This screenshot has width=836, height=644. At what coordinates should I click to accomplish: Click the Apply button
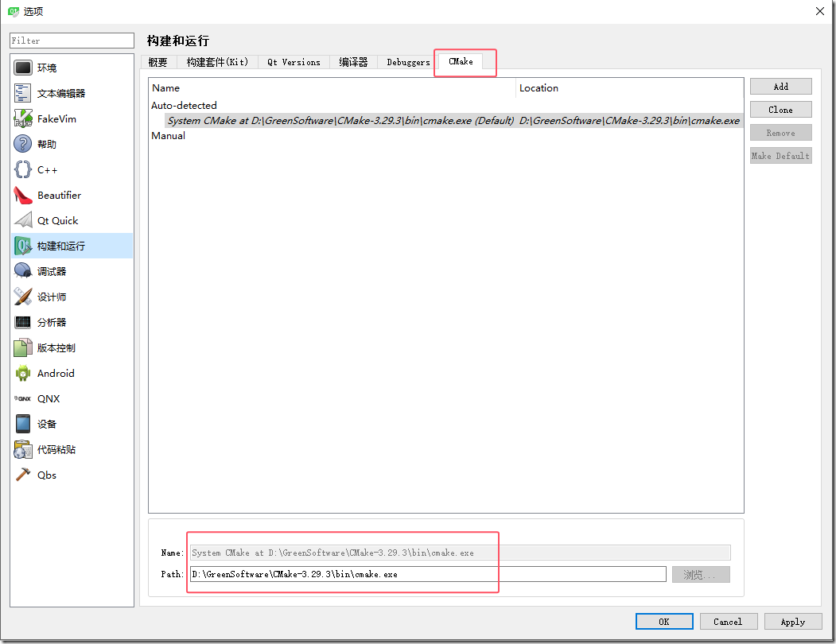coord(793,622)
